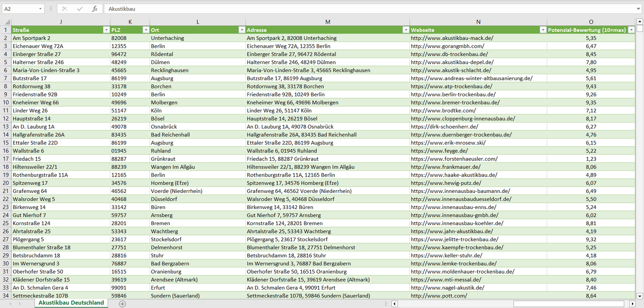The image size is (644, 308).
Task: Open the Potenzial-Bewertung filter dropdown
Action: point(631,30)
